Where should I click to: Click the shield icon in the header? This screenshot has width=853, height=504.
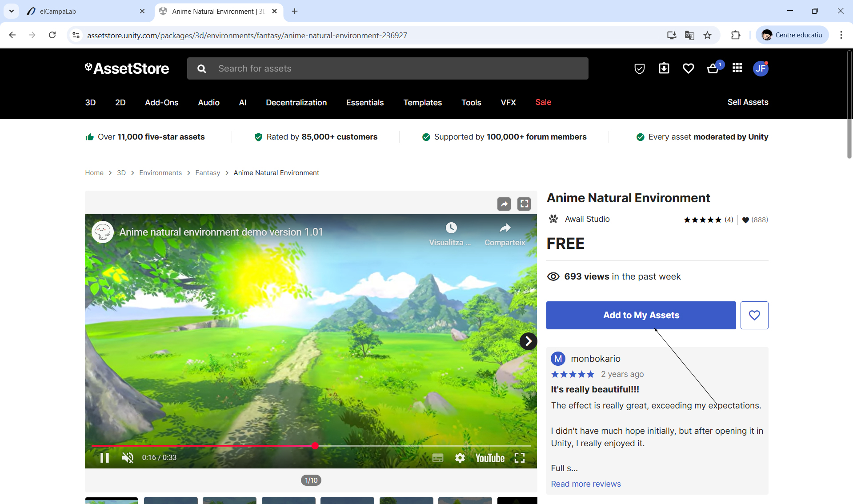coord(639,68)
